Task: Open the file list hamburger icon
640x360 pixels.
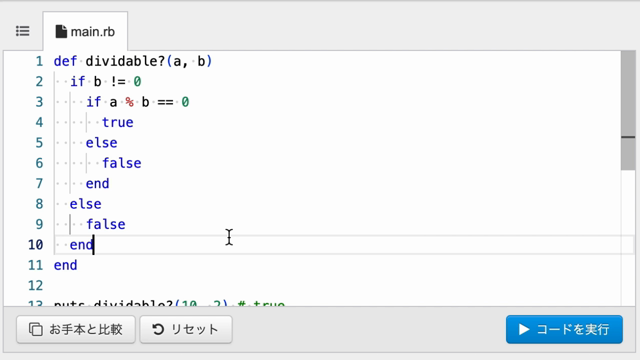Action: [x=22, y=31]
